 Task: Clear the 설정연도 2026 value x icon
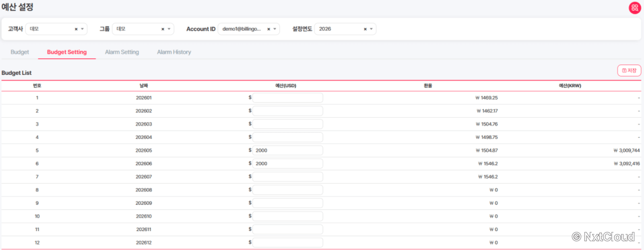click(x=365, y=29)
